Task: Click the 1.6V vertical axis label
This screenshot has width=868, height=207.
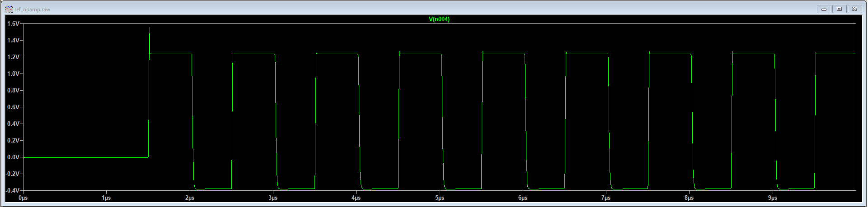Action: (13, 23)
